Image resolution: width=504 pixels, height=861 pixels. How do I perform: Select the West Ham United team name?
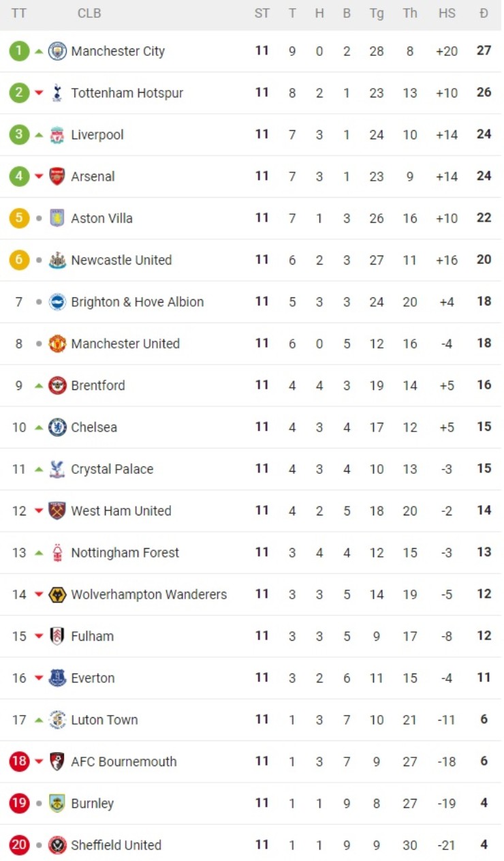[x=121, y=511]
